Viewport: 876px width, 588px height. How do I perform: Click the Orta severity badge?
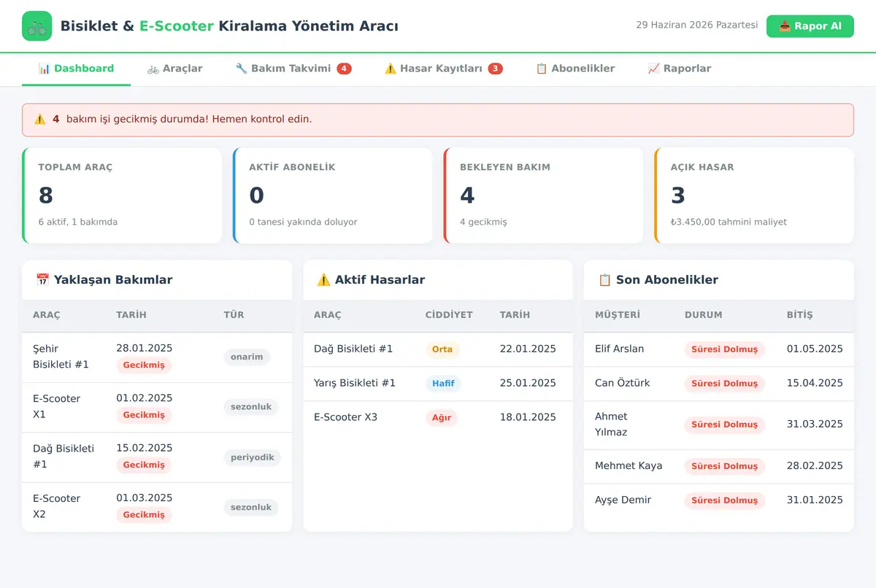[x=442, y=349]
